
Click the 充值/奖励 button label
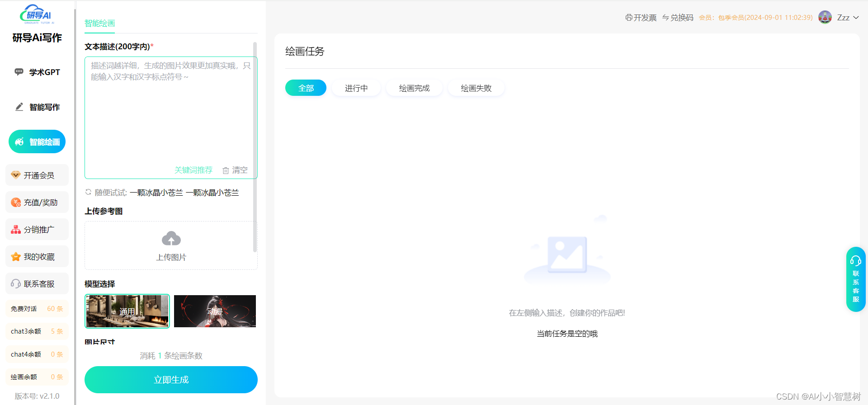(41, 202)
